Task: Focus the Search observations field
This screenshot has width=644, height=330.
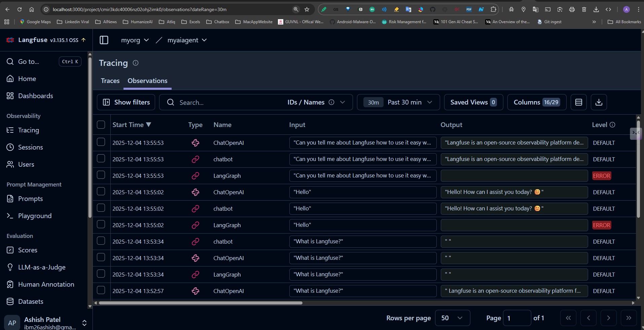Action: (230, 102)
